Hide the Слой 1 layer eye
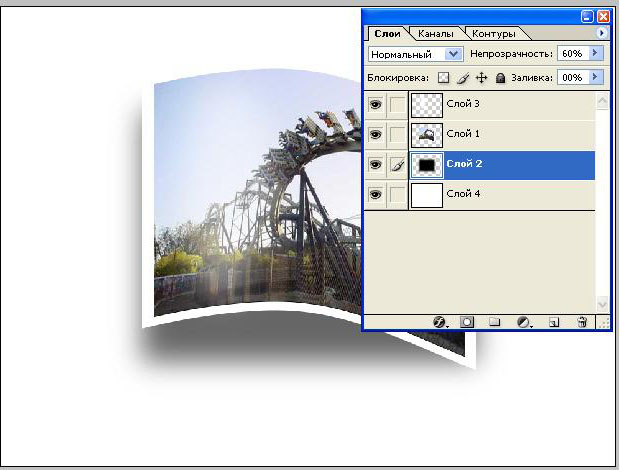Viewport: 620px width, 470px height. coord(375,134)
